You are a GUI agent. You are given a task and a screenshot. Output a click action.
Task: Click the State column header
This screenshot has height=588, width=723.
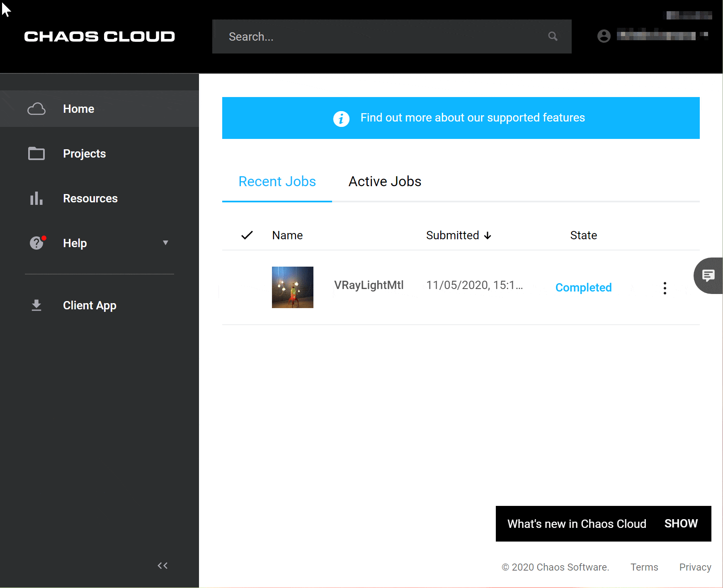pyautogui.click(x=583, y=235)
